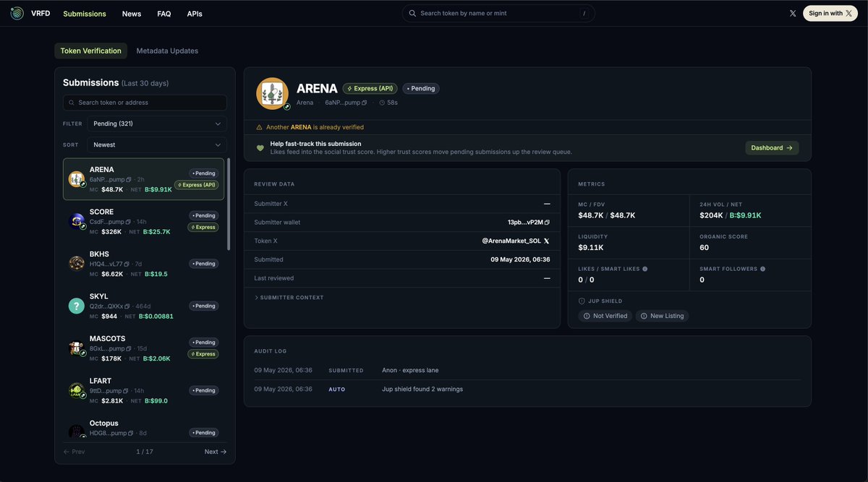This screenshot has width=868, height=482.
Task: Open the Dashboard button
Action: [772, 147]
